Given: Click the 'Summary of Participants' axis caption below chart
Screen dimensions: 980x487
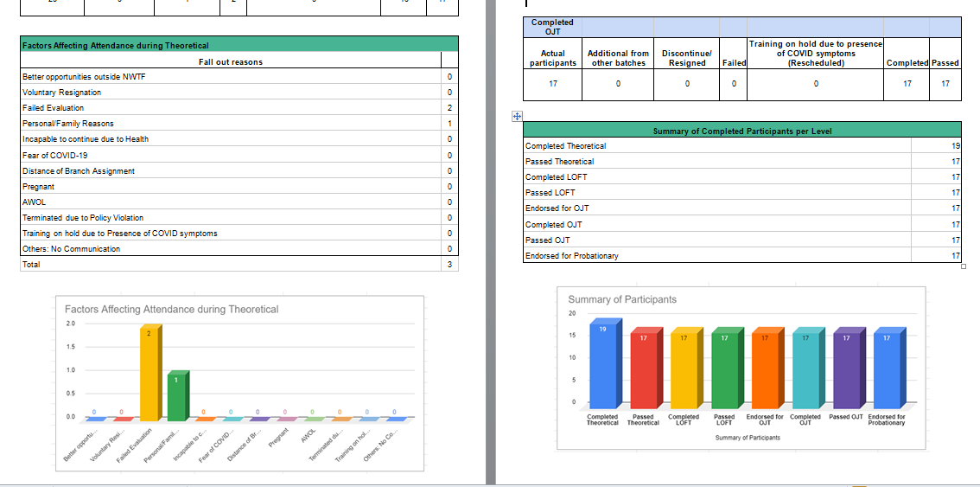Looking at the screenshot, I should pyautogui.click(x=748, y=438).
